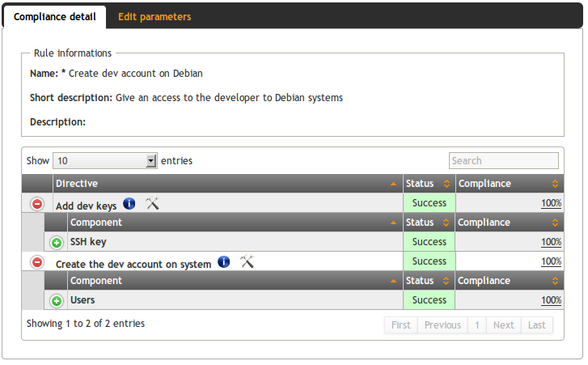Sort table by Directive column header
Viewport: 588px width, 365px height.
pyautogui.click(x=227, y=184)
